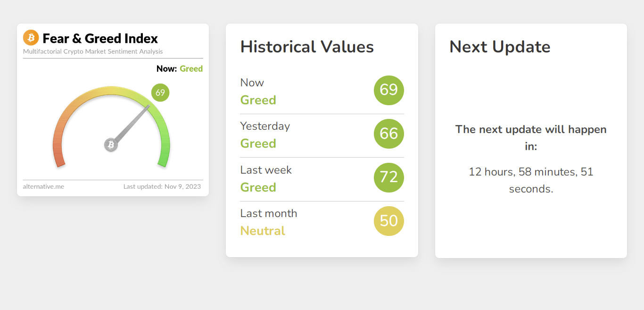Image resolution: width=644 pixels, height=310 pixels.
Task: Click the 66 circle for Yesterday
Action: (389, 134)
